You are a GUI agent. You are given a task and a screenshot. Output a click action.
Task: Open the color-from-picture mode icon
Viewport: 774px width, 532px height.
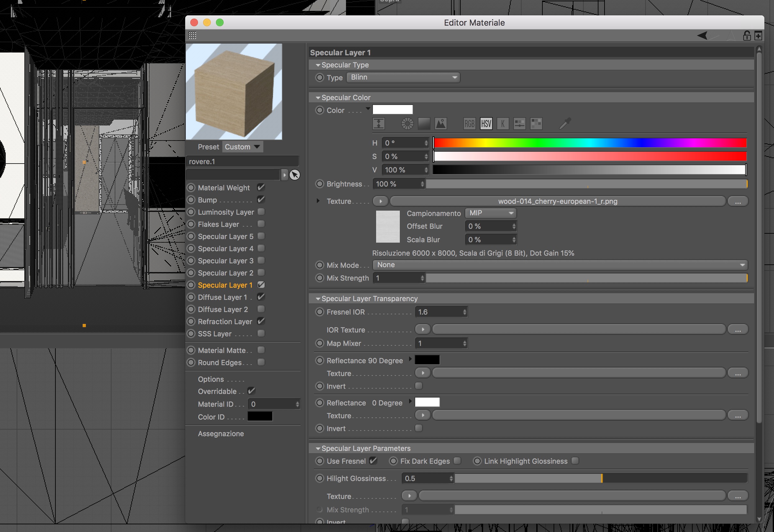click(x=441, y=124)
